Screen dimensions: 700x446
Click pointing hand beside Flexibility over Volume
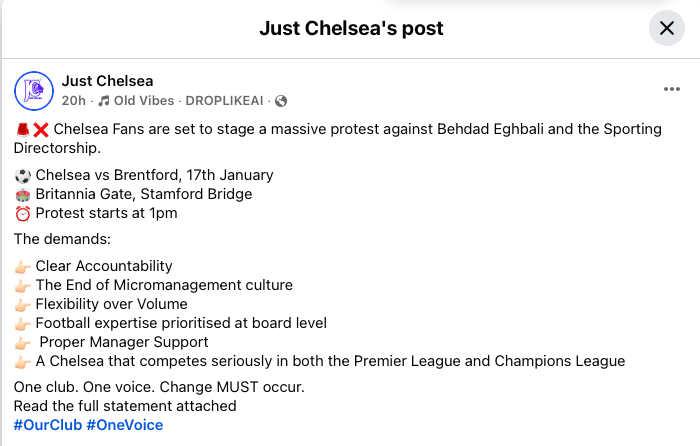click(x=22, y=304)
